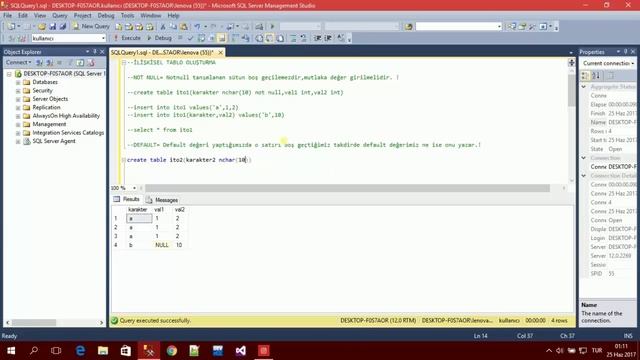This screenshot has width=640, height=360.
Task: Open the Help menu
Action: click(x=173, y=16)
